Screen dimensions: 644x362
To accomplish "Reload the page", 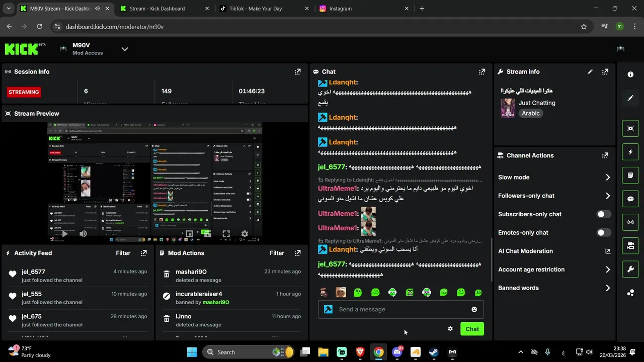I will 39,27.
